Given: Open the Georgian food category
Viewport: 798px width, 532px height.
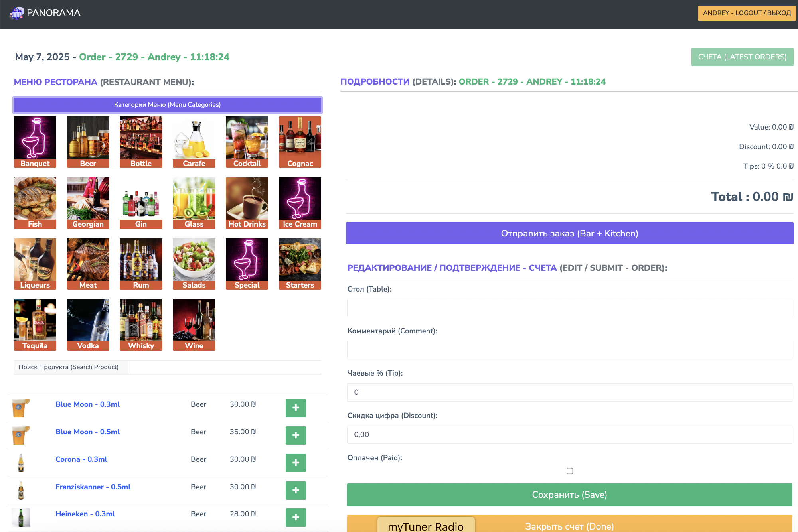Looking at the screenshot, I should (88, 203).
